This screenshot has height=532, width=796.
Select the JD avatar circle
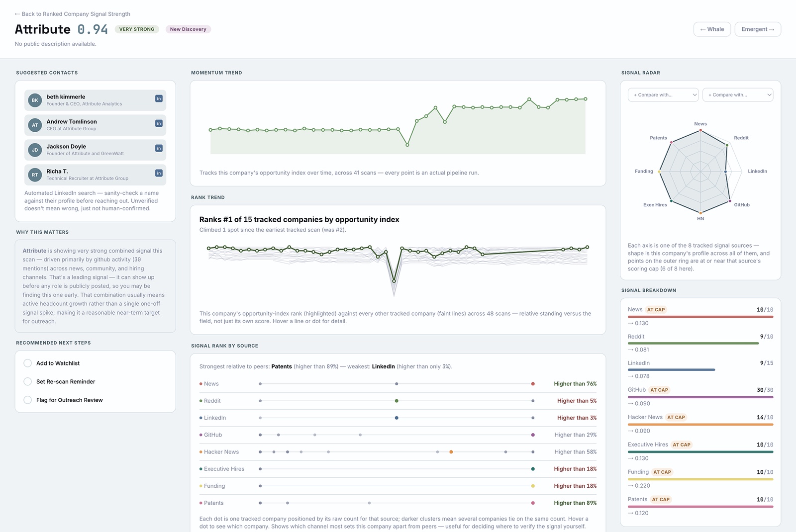[35, 150]
